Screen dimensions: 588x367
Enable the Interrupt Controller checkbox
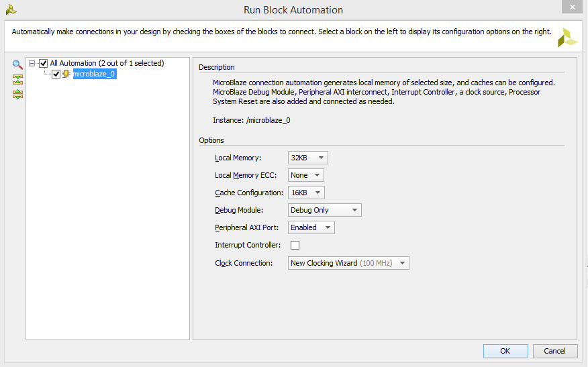[295, 245]
